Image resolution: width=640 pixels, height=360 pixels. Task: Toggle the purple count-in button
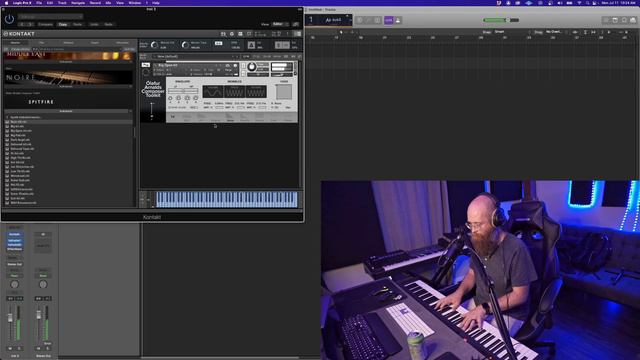coord(389,20)
